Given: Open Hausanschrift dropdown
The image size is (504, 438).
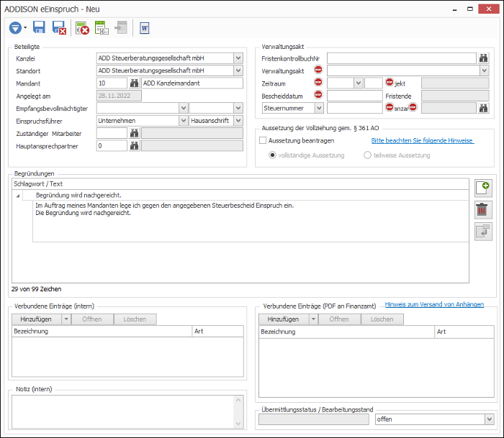Looking at the screenshot, I should tap(238, 120).
